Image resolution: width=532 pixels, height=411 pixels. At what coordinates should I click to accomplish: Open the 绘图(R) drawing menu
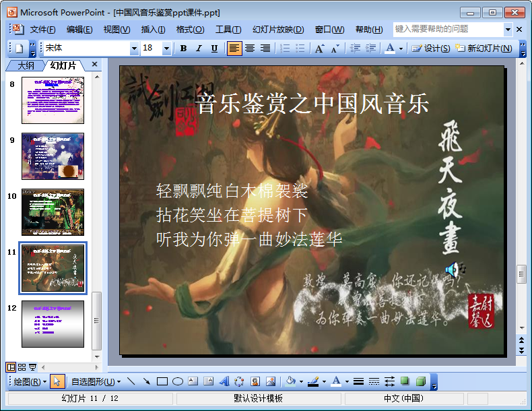point(30,382)
